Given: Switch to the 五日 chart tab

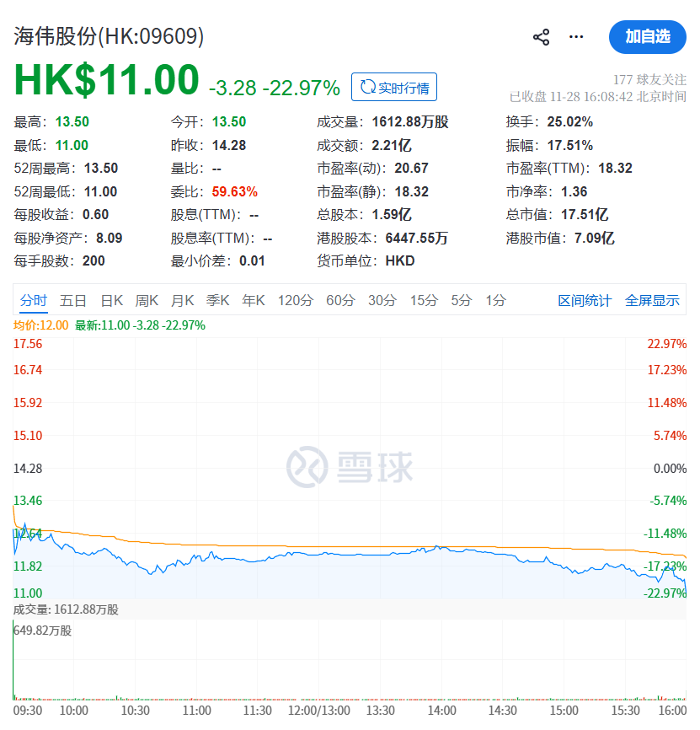Looking at the screenshot, I should (72, 301).
